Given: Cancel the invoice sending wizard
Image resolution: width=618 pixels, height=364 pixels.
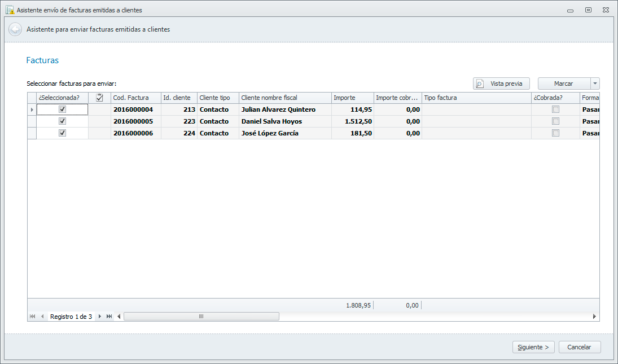Looking at the screenshot, I should [580, 347].
